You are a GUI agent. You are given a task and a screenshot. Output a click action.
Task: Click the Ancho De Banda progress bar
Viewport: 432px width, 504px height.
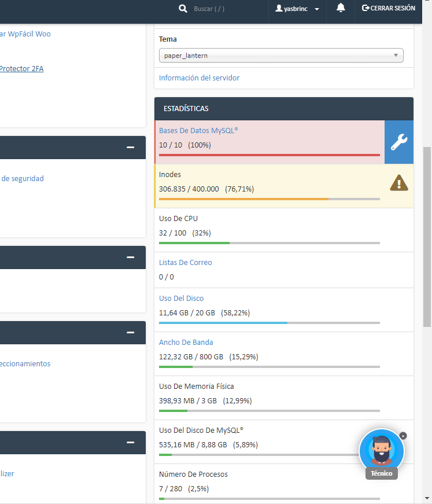coord(269,367)
